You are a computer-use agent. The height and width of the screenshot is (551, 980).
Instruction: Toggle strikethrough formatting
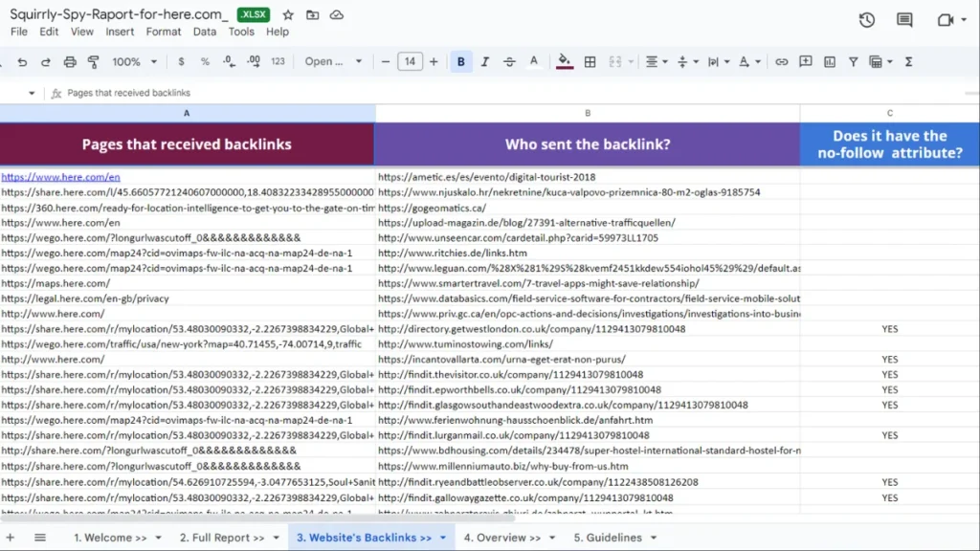pyautogui.click(x=509, y=62)
